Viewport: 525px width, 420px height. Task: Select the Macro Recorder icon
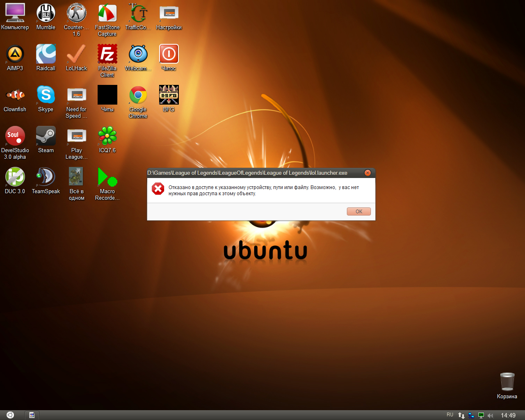[107, 184]
